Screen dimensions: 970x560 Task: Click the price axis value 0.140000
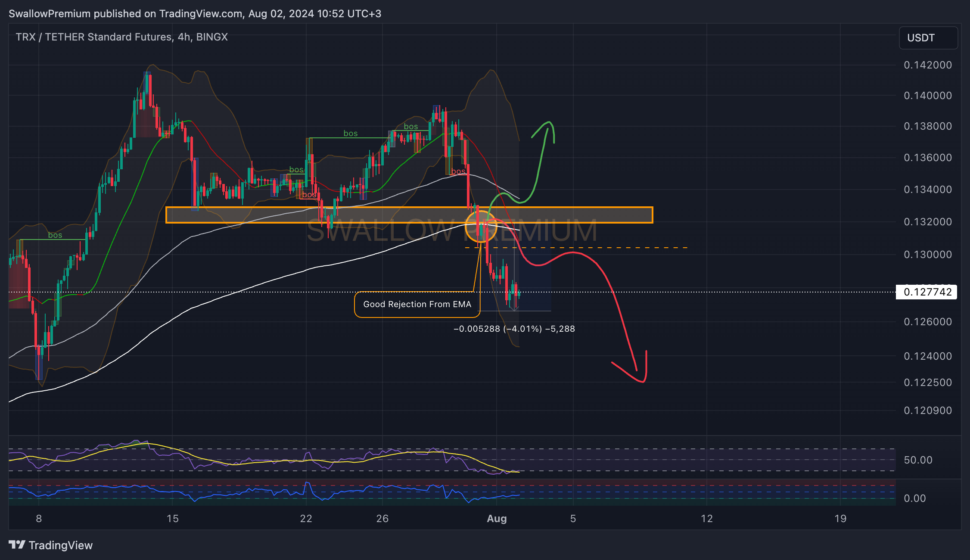point(928,96)
